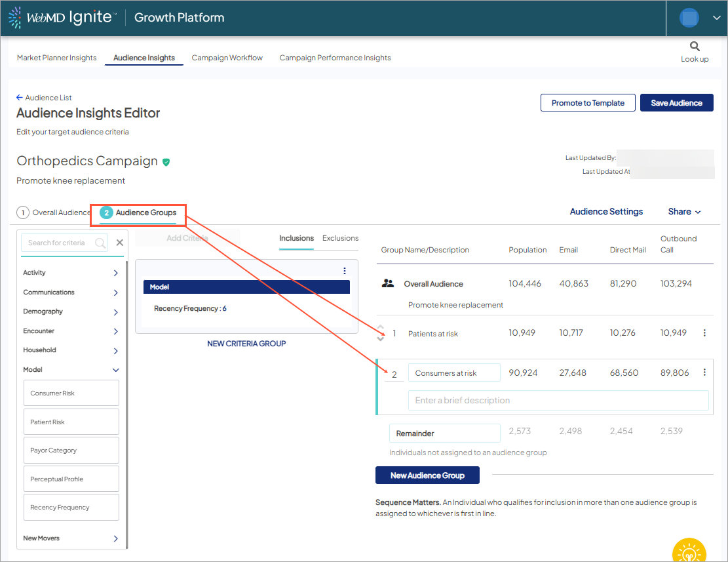
Task: Expand the Activity criteria category
Action: [115, 273]
